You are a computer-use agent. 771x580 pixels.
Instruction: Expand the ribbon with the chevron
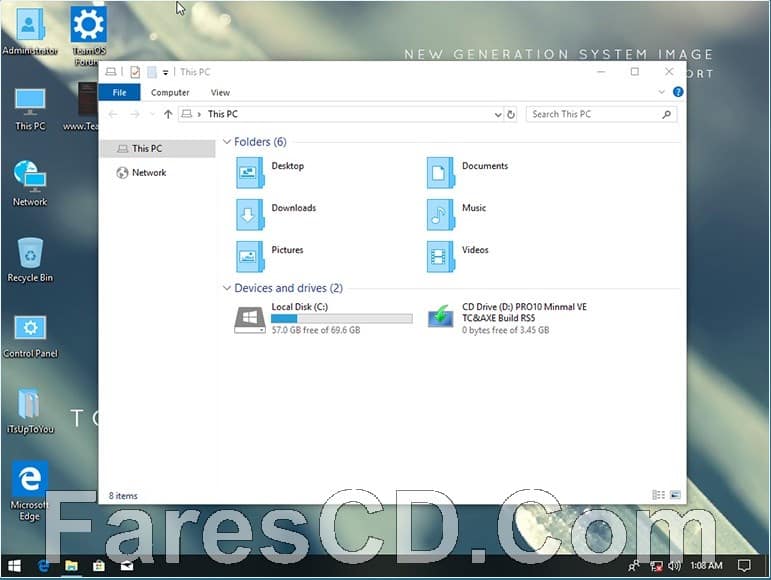pos(661,92)
